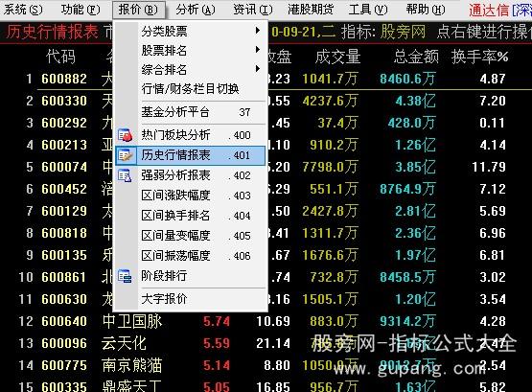Open the 帮助(H) menu

426,10
